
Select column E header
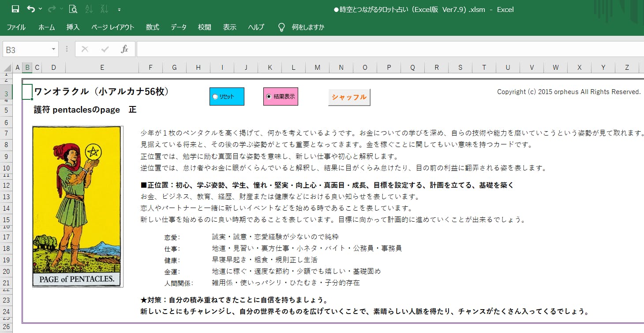pyautogui.click(x=102, y=68)
